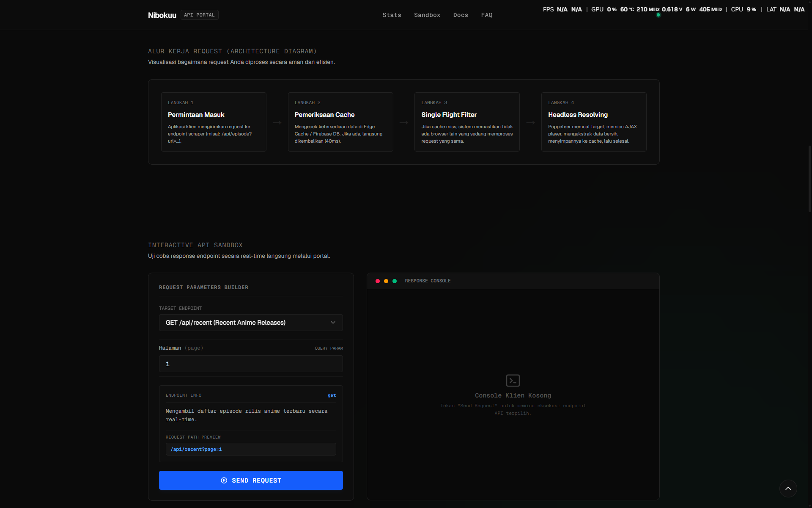
Task: Click the REQUEST PARAMETERS BUILDER heading
Action: (x=203, y=287)
